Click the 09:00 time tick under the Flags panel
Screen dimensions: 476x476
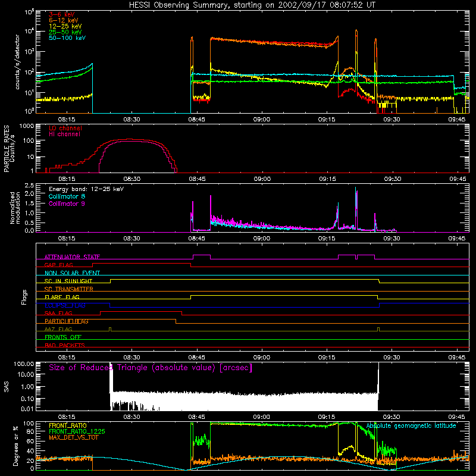(x=262, y=358)
